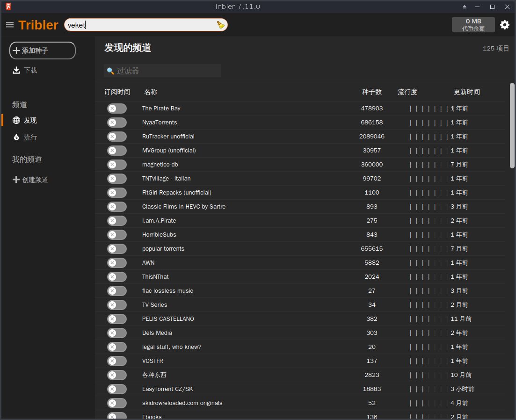
Task: Click the channel list vertical scrollbar
Action: [512, 126]
